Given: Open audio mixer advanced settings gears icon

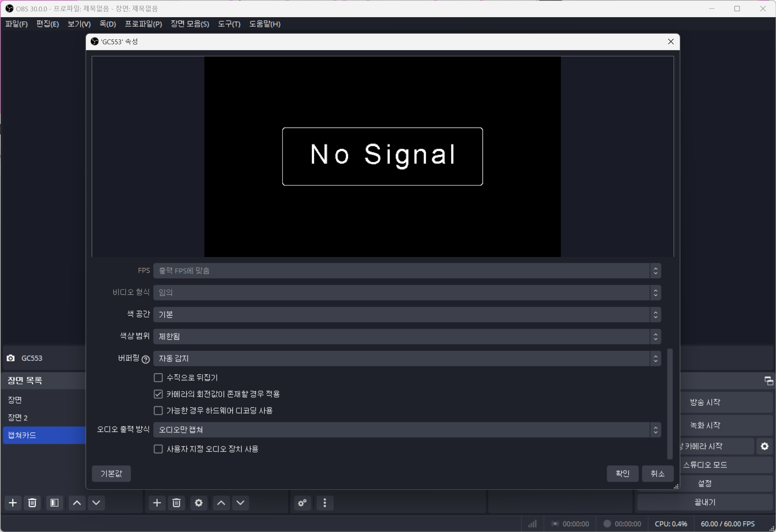Looking at the screenshot, I should tap(302, 503).
